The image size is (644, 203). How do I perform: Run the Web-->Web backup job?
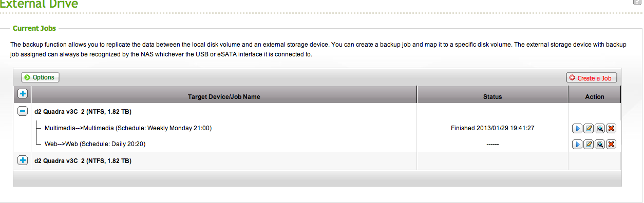tap(577, 145)
